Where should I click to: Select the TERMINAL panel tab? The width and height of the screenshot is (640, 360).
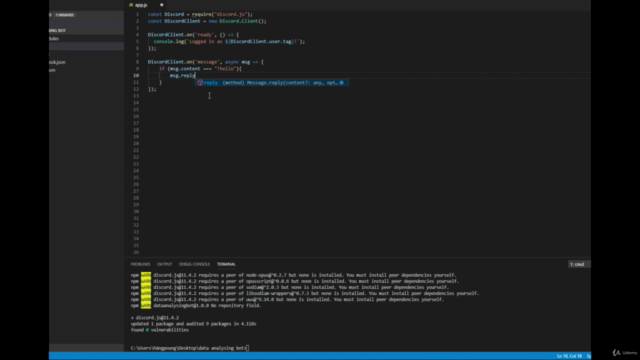point(226,264)
